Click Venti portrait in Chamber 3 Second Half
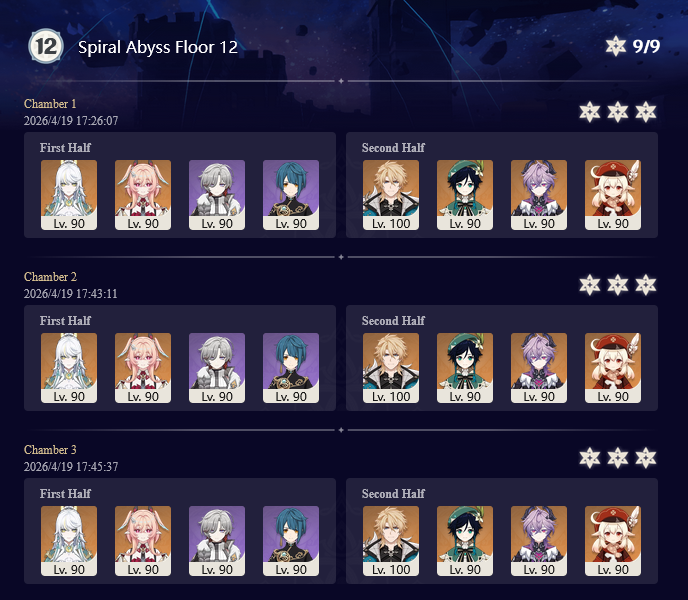688x600 pixels. 465,541
